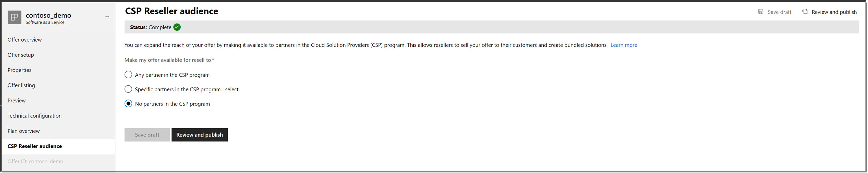Click the grayed Save draft button
Image resolution: width=868 pixels, height=173 pixels.
147,134
